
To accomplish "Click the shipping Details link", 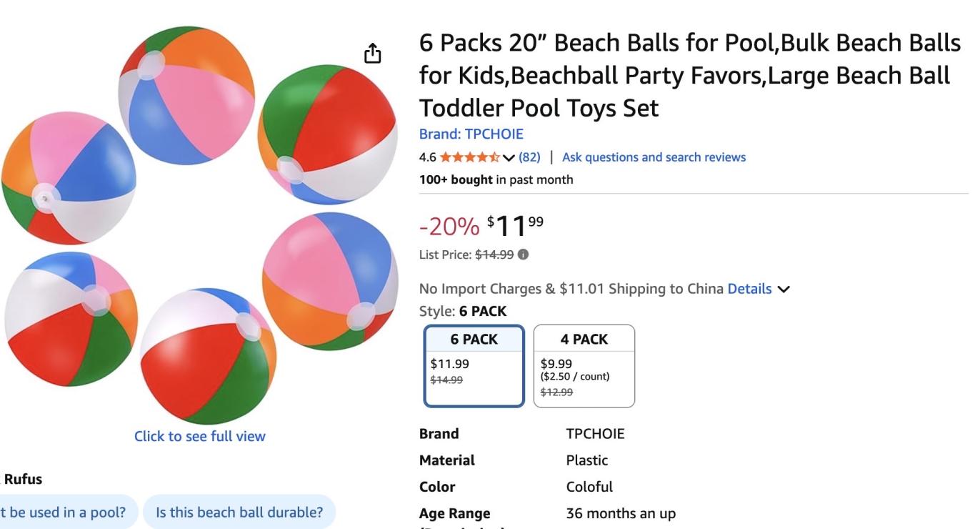I will coord(749,290).
